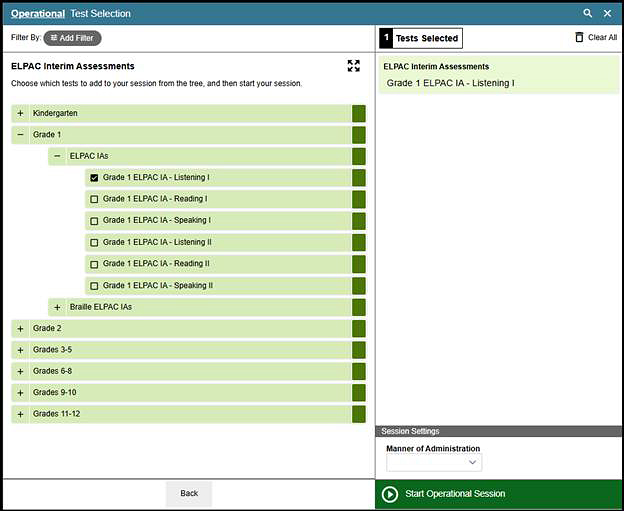Image resolution: width=624 pixels, height=511 pixels.
Task: Expand the Grade 2 node
Action: [20, 329]
